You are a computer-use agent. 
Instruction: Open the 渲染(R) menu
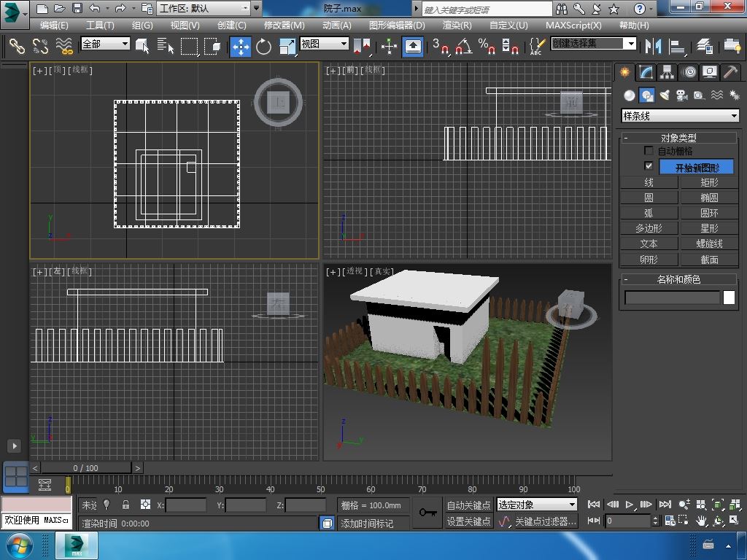pos(457,25)
